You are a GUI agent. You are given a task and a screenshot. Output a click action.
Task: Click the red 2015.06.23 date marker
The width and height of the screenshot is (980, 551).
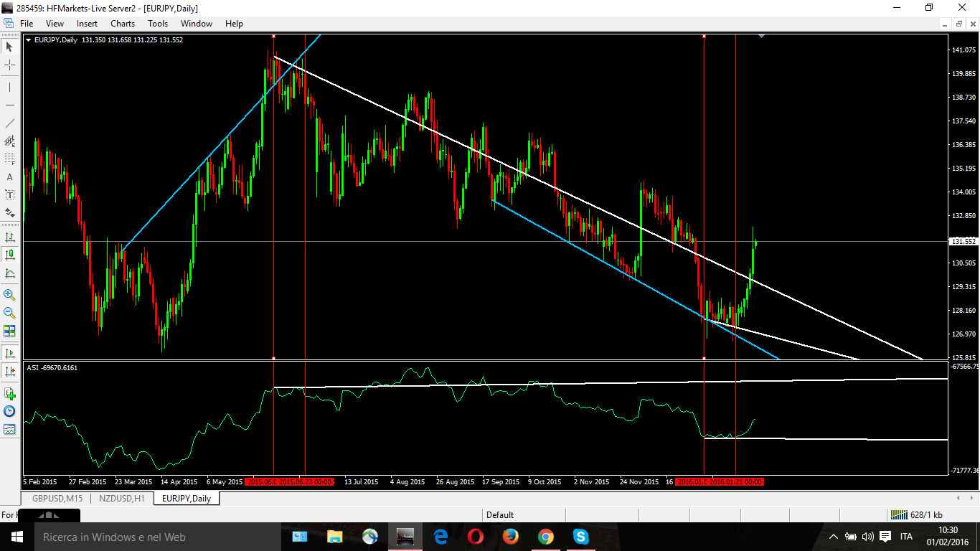tap(306, 481)
